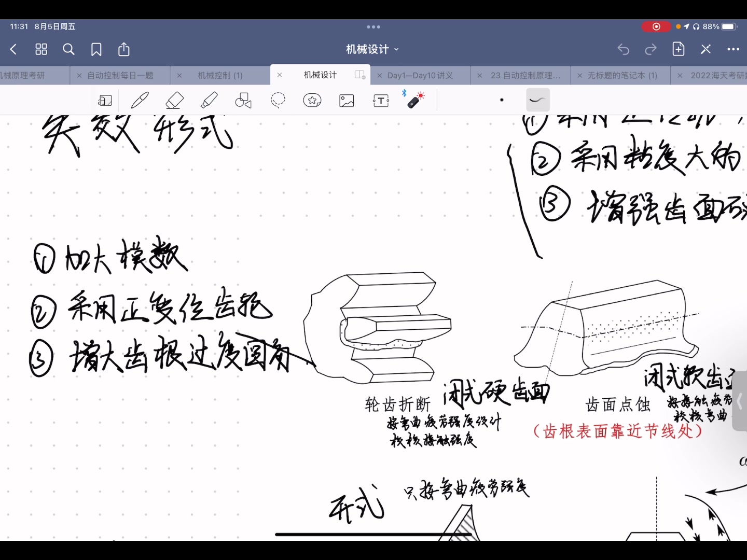Open the more options ellipsis menu
This screenshot has height=560, width=747.
coord(734,49)
